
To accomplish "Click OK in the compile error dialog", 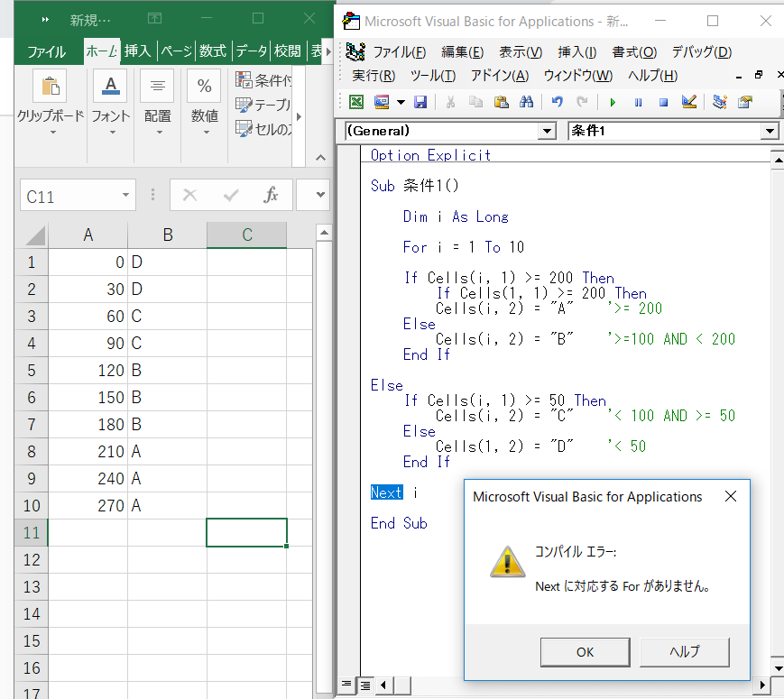I will (585, 652).
